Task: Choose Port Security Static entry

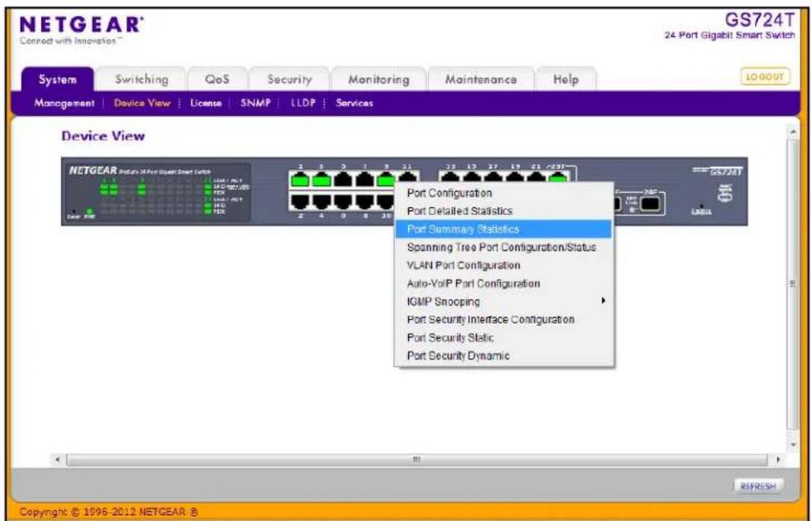Action: pos(503,338)
